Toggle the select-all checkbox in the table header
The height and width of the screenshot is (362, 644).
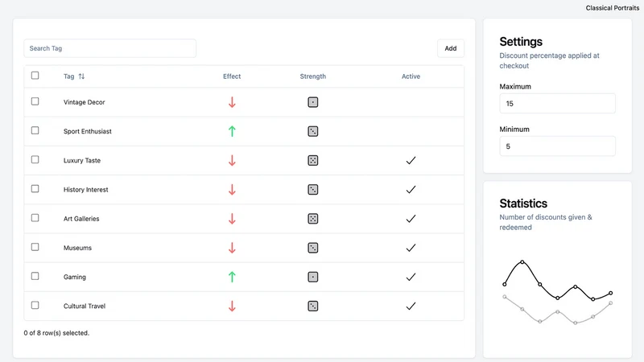[35, 76]
